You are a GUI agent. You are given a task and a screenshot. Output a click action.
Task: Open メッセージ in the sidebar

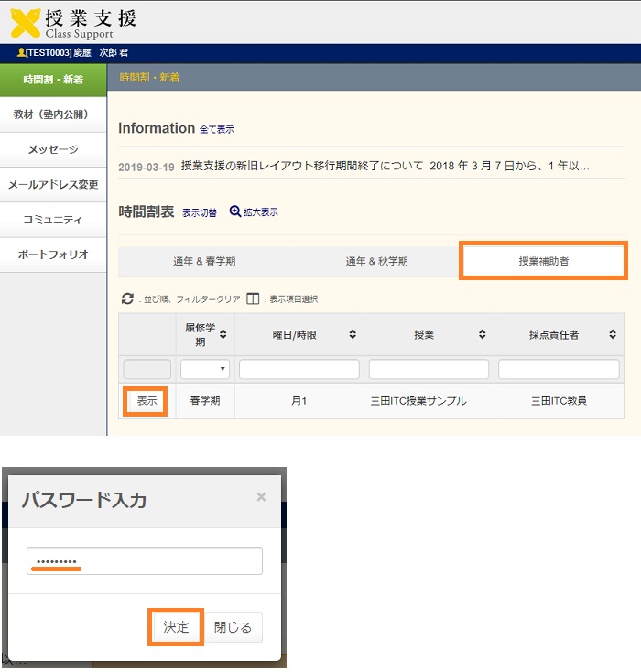pyautogui.click(x=53, y=149)
